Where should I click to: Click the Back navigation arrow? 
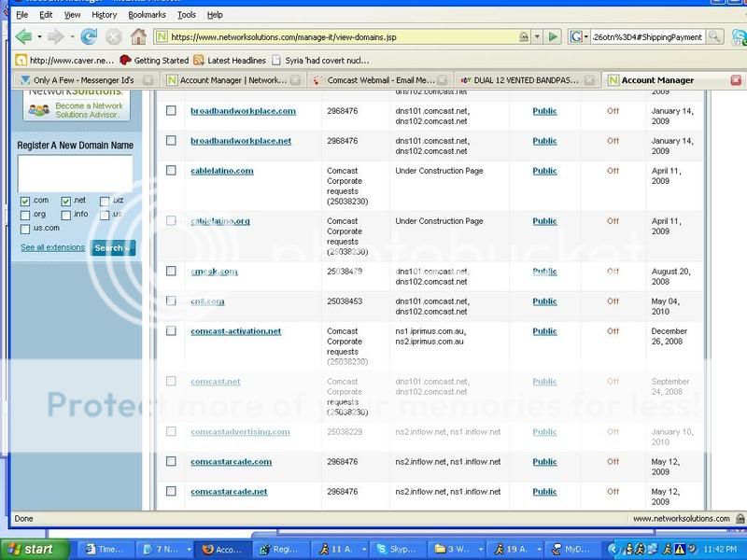tap(23, 36)
